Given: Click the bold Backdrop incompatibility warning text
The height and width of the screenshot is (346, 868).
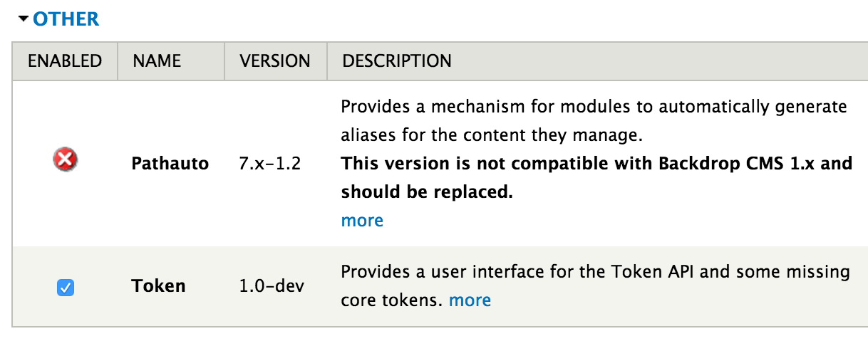Looking at the screenshot, I should 597,178.
